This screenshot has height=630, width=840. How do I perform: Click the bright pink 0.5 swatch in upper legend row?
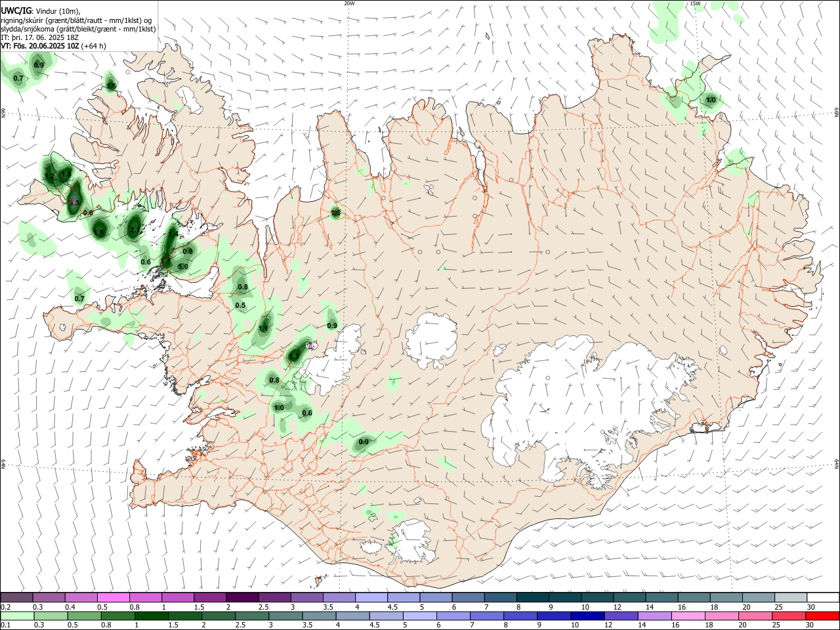(113, 597)
